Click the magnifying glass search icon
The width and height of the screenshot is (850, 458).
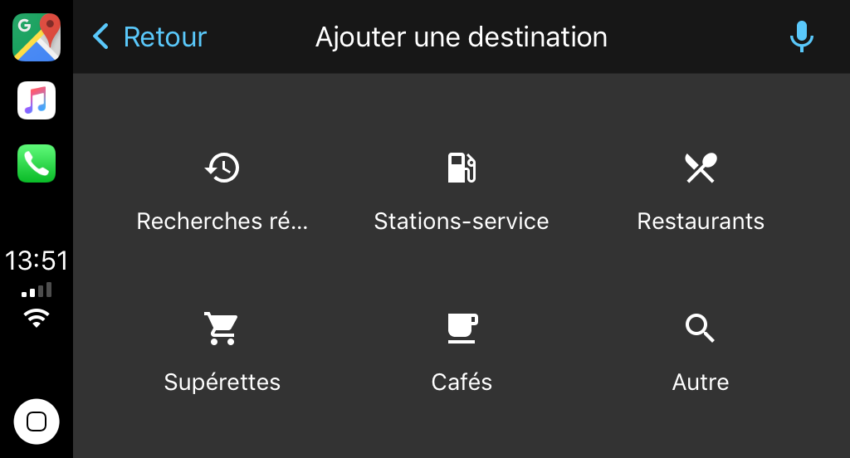click(x=700, y=328)
